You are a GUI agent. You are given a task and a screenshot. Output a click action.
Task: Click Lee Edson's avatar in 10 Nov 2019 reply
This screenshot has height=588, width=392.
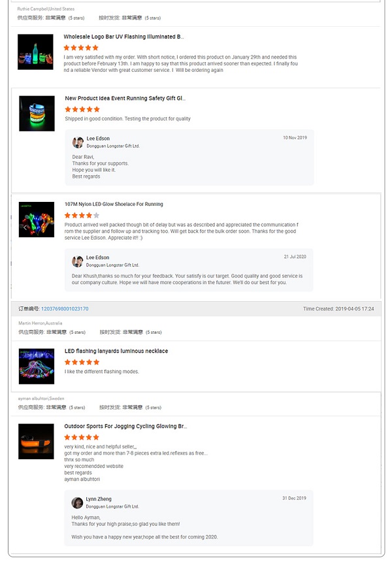click(78, 142)
